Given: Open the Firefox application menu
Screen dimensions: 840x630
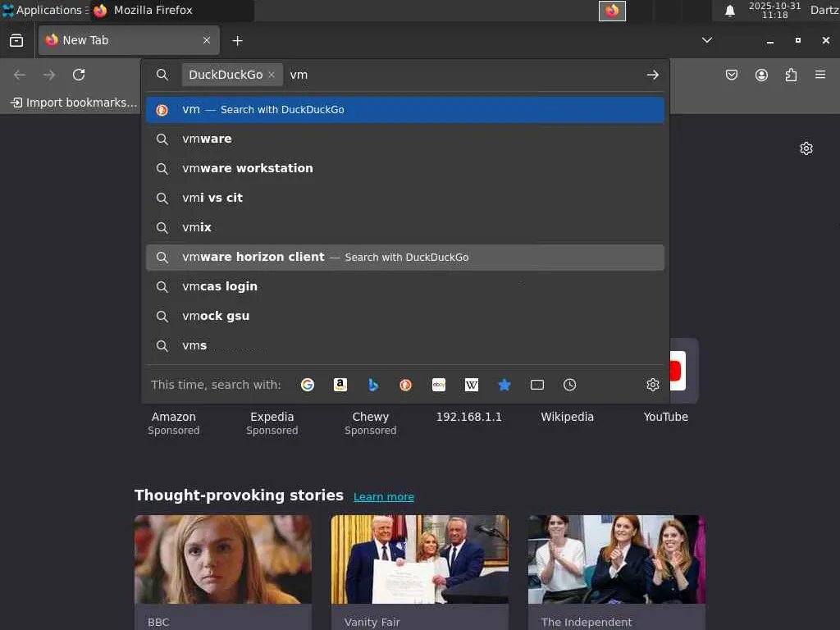Looking at the screenshot, I should [x=820, y=75].
